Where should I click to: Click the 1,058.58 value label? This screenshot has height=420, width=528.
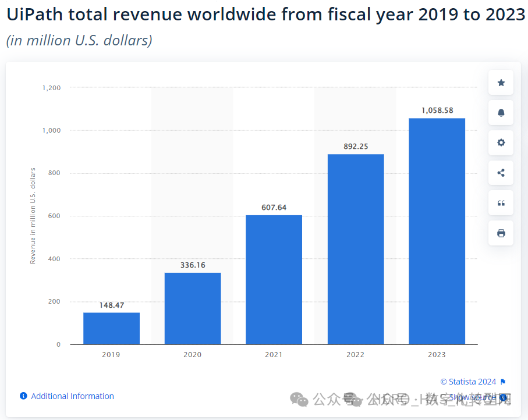coord(437,110)
